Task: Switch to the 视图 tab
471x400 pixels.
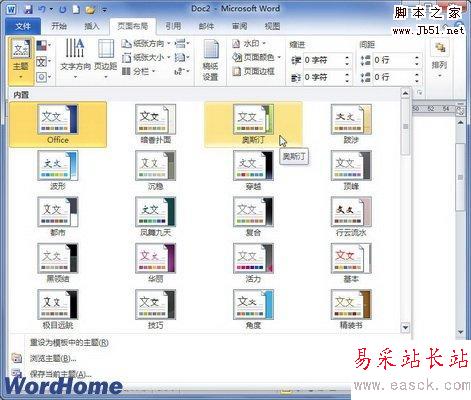Action: point(272,26)
